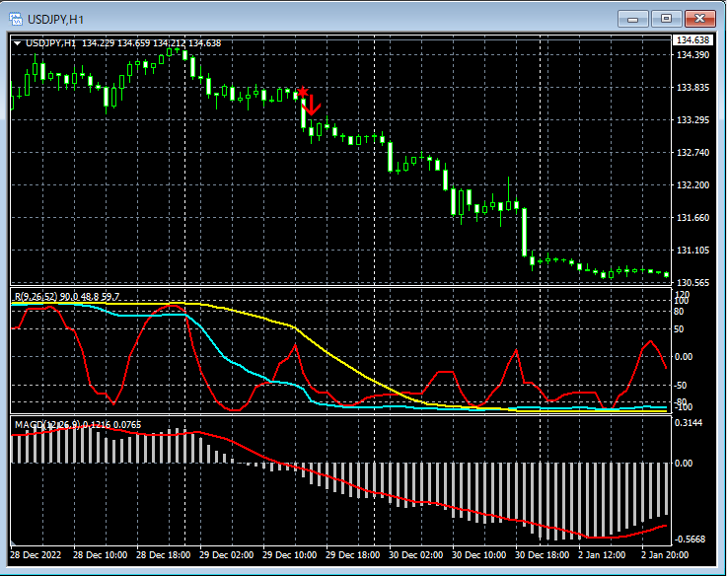This screenshot has height=576, width=728.
Task: Click the USDJPY,H1 title bar text
Action: coord(54,19)
